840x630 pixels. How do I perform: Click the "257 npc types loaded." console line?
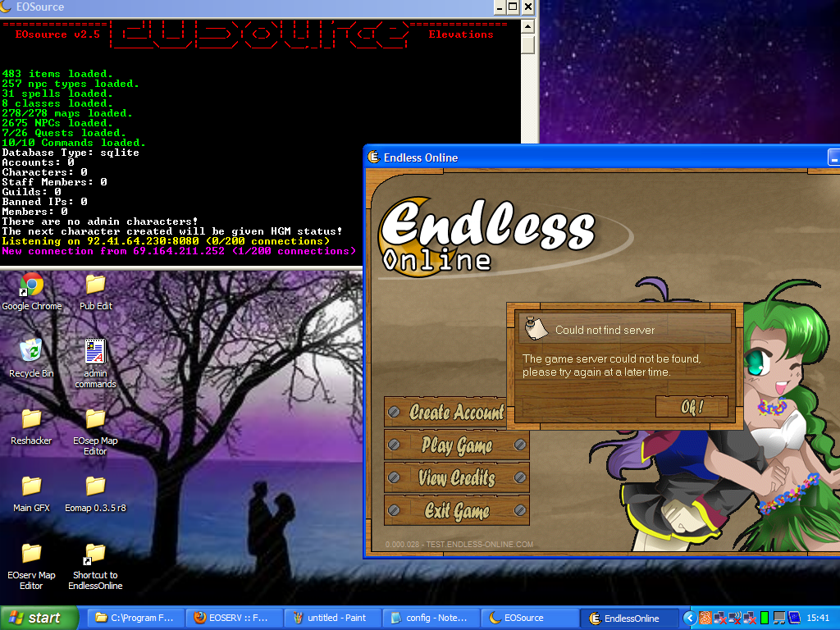pos(71,84)
